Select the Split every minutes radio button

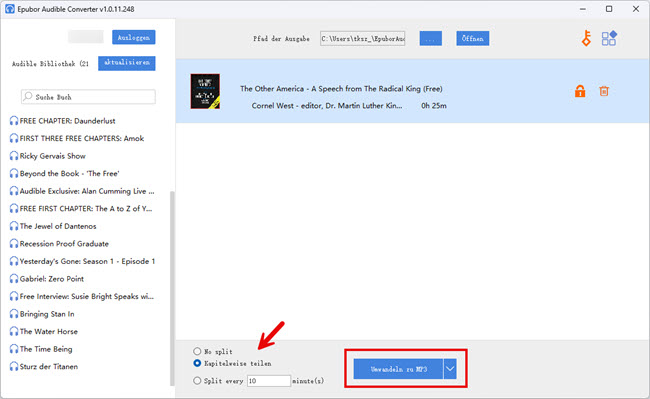197,381
